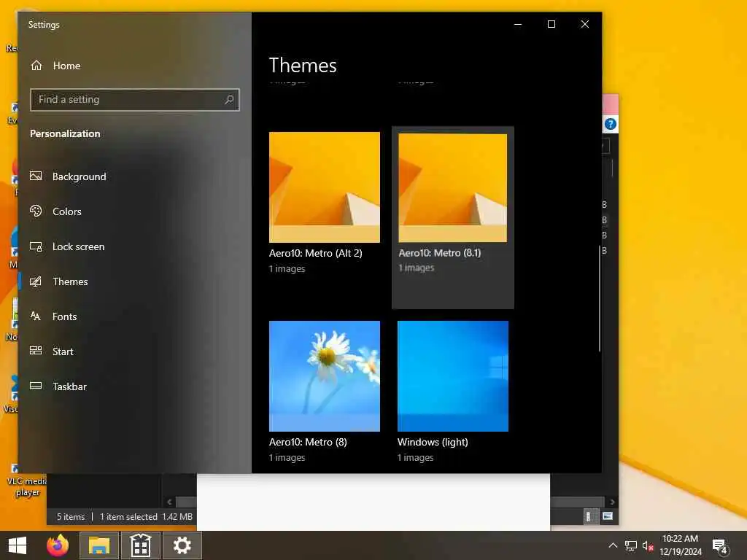This screenshot has height=560, width=747.
Task: Click '1 item selected 1.42 MB' status text
Action: (x=146, y=517)
